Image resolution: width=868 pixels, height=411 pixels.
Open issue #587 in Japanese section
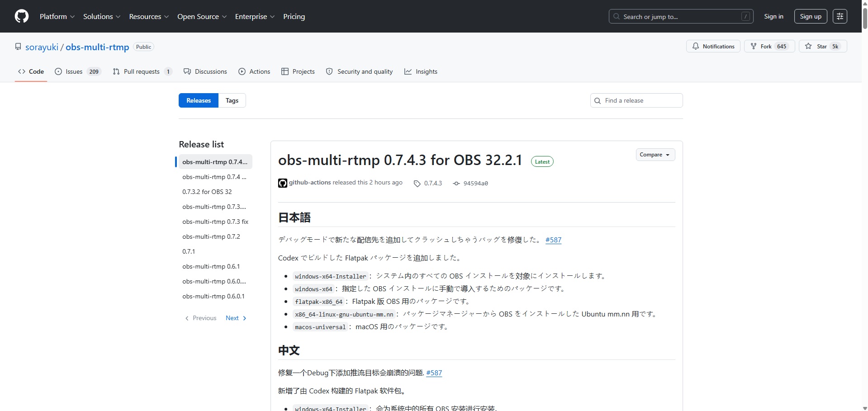(x=553, y=240)
